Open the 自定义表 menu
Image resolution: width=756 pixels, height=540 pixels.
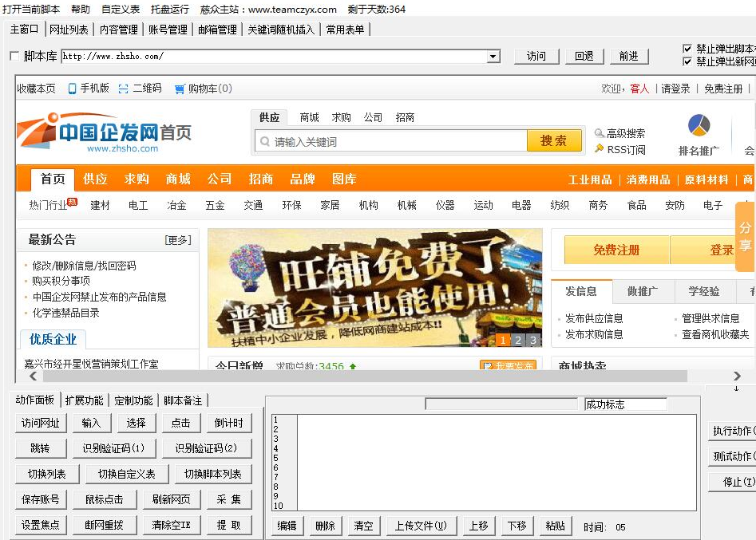click(121, 9)
